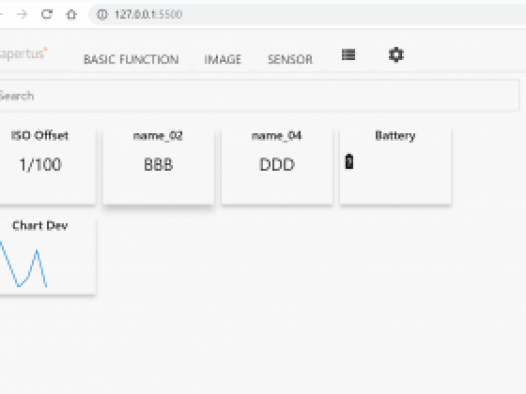Click the DDD value
Viewport: 526px width, 394px height.
[277, 165]
